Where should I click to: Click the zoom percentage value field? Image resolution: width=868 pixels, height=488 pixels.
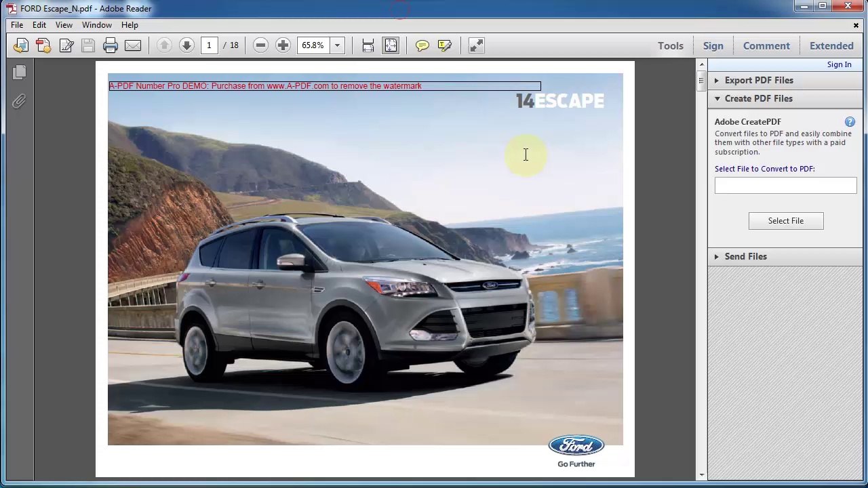coord(313,45)
